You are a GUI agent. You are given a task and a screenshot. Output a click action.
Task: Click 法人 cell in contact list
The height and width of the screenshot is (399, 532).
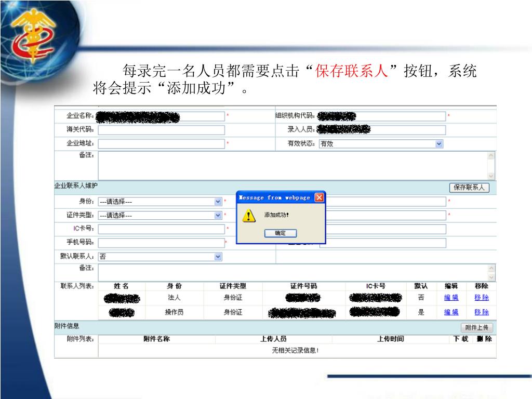click(x=174, y=298)
